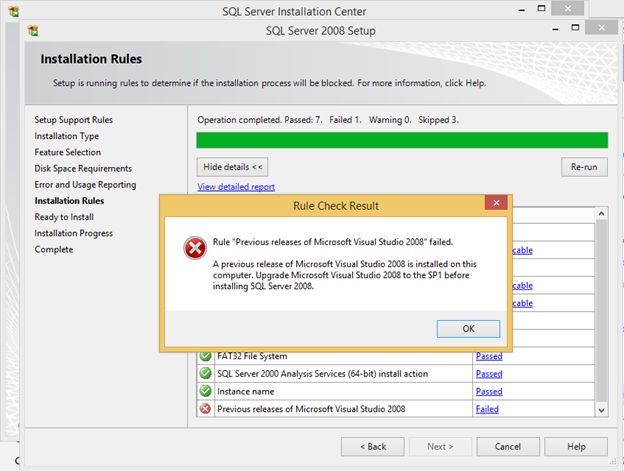The width and height of the screenshot is (624, 471).
Task: Click SQL Server Installation Center window icon
Action: pos(14,11)
